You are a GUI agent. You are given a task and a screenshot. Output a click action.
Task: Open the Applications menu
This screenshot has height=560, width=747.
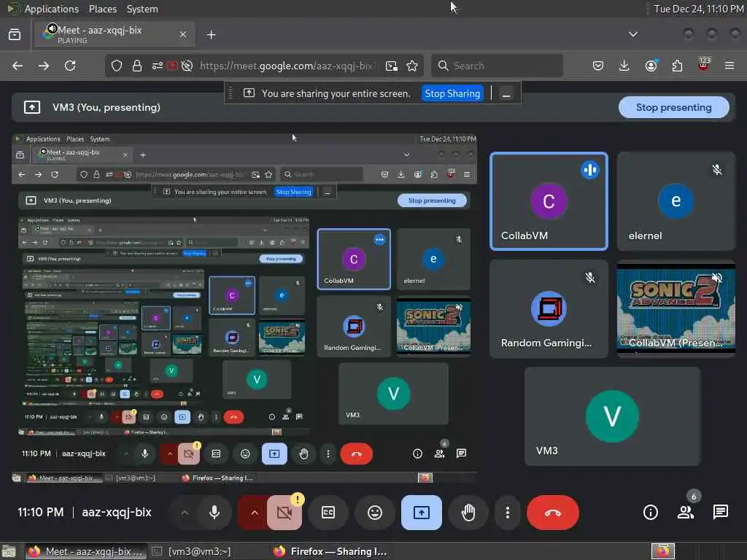tap(52, 9)
